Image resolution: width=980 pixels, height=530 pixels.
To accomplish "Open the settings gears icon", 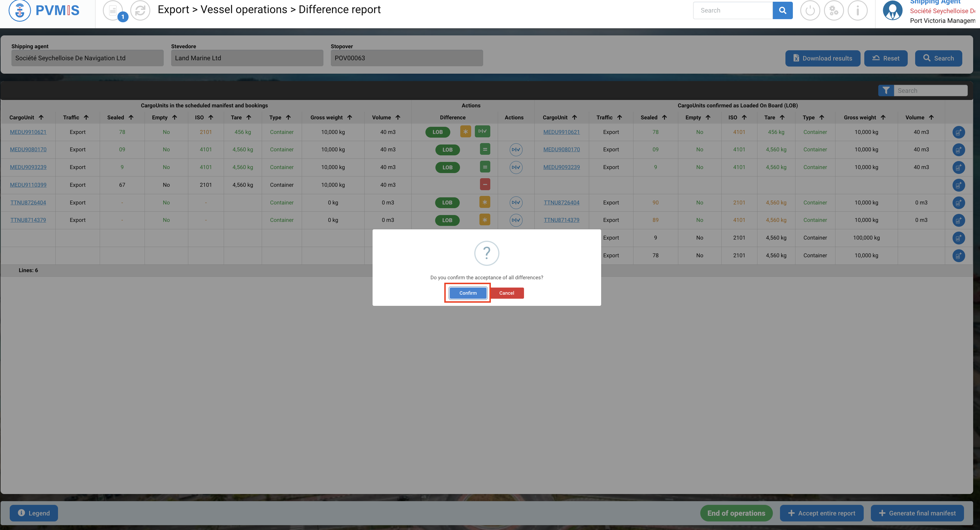I will [x=833, y=11].
